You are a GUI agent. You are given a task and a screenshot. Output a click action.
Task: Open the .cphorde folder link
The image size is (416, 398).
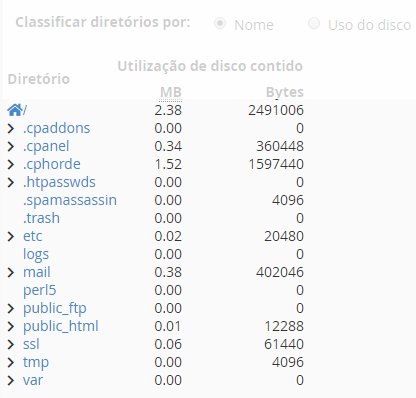[52, 164]
